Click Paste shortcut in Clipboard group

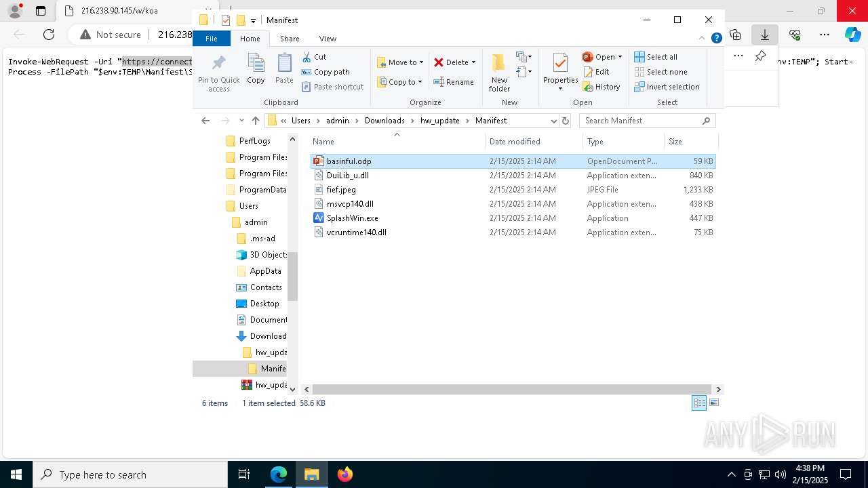coord(332,87)
